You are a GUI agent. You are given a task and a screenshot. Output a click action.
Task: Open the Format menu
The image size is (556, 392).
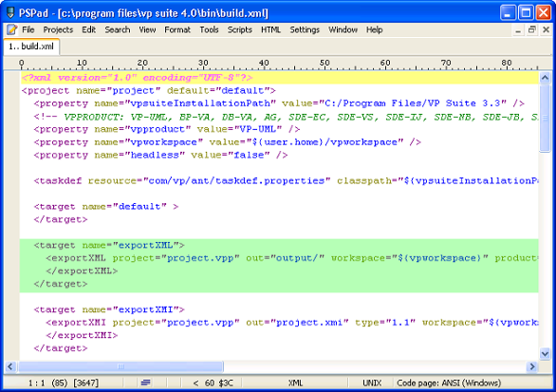tap(177, 29)
